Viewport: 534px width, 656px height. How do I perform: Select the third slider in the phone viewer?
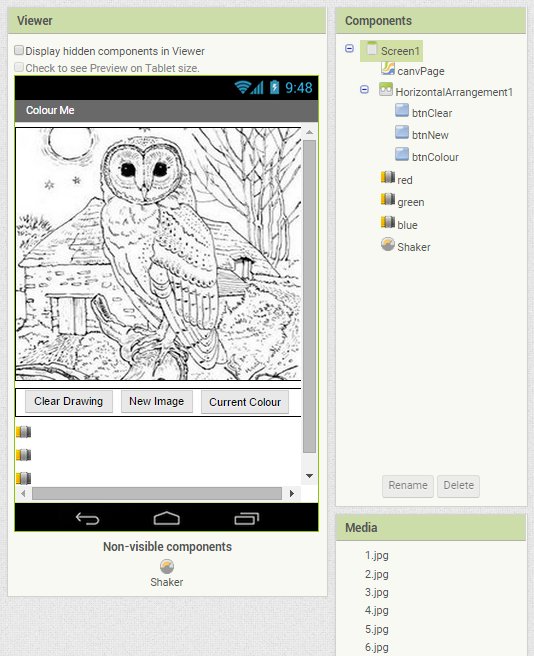point(24,478)
